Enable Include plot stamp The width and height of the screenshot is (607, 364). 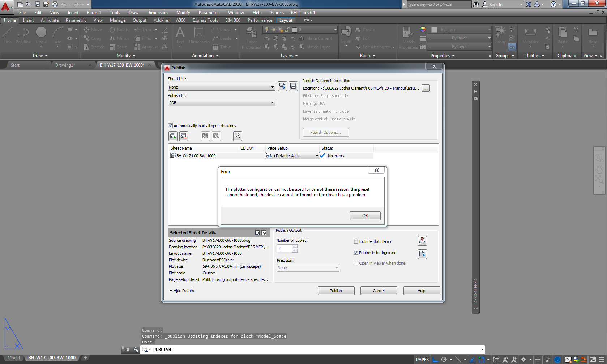click(356, 241)
